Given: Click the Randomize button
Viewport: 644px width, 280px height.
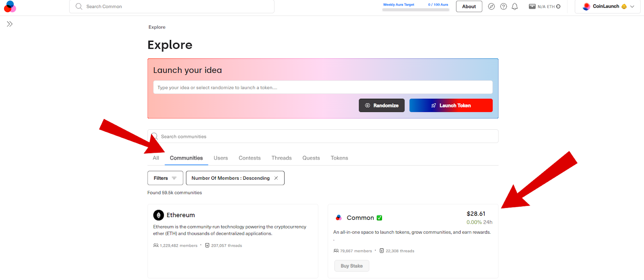Looking at the screenshot, I should click(382, 106).
